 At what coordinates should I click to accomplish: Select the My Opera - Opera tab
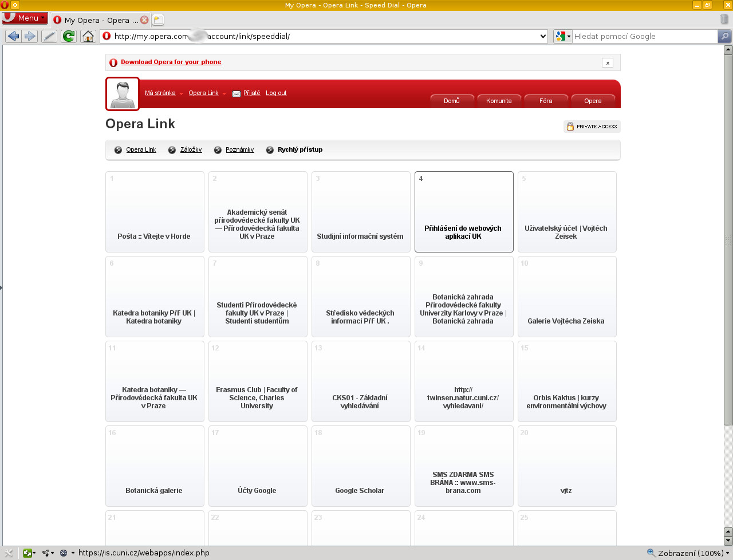(100, 20)
